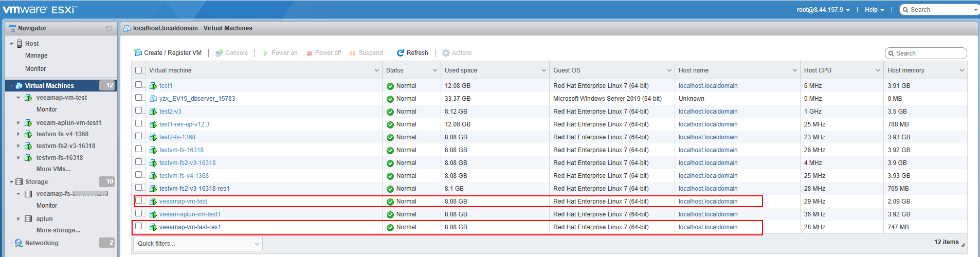Open the testvm-fs2-v3-16318 VM link in table
The height and width of the screenshot is (257, 980).
(188, 163)
